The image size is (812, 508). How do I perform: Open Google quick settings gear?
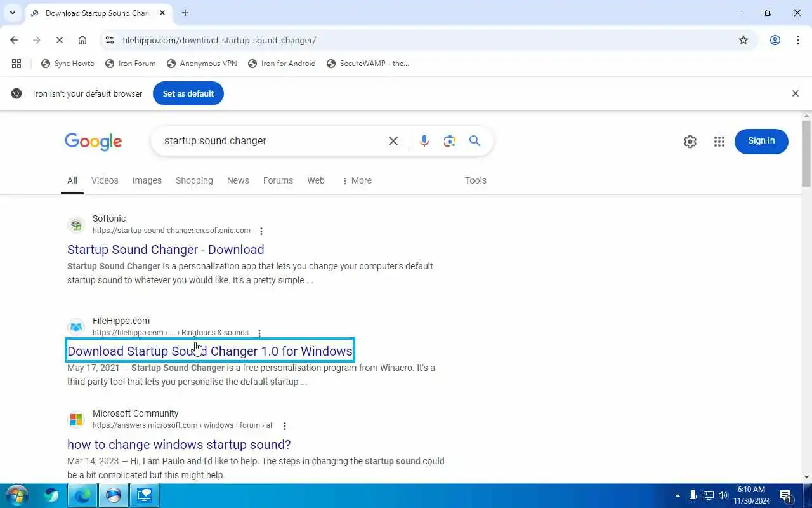(690, 142)
